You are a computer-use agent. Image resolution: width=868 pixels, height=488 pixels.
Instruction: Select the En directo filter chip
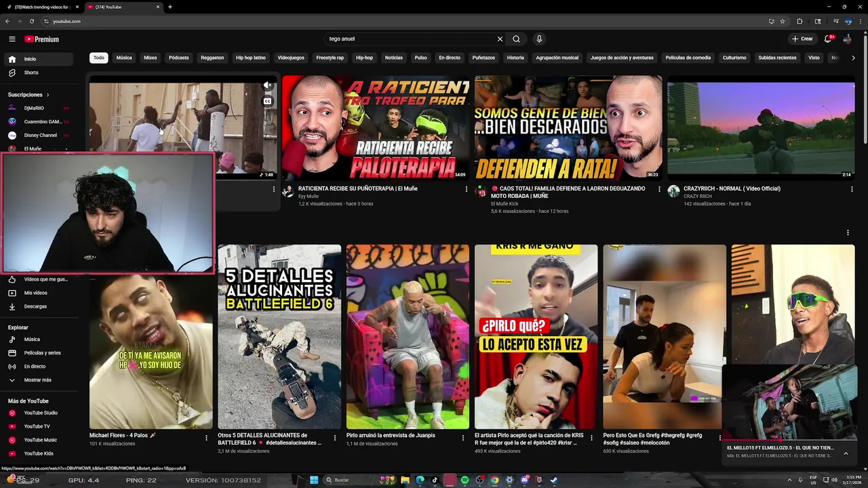point(450,58)
